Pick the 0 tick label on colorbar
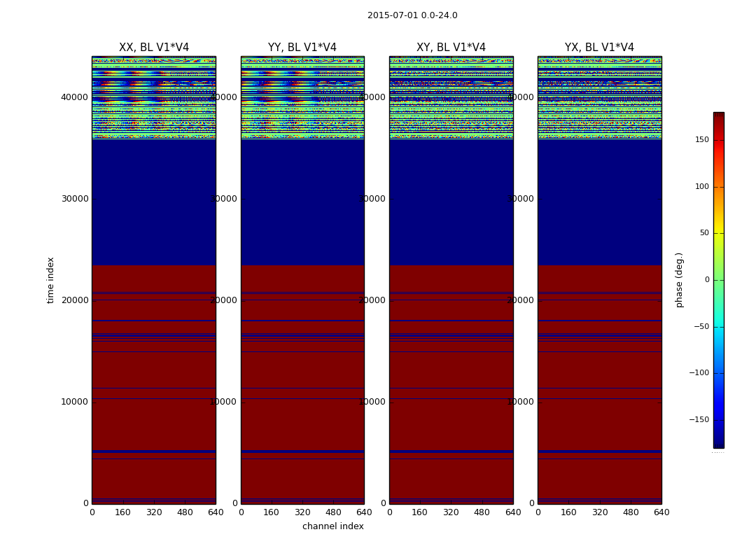Screen dimensions: 735x560 tap(706, 280)
